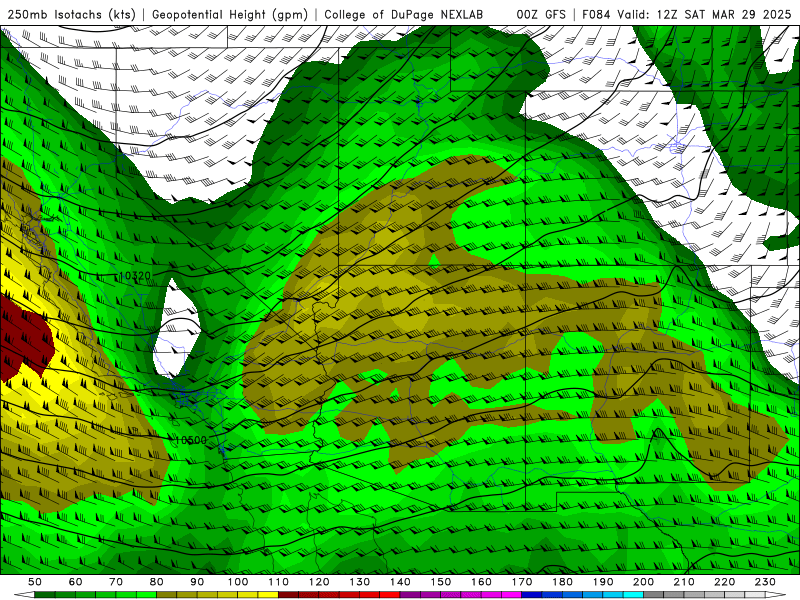Select the darkest green swatch starting at 50
The width and height of the screenshot is (800, 600).
(x=44, y=595)
